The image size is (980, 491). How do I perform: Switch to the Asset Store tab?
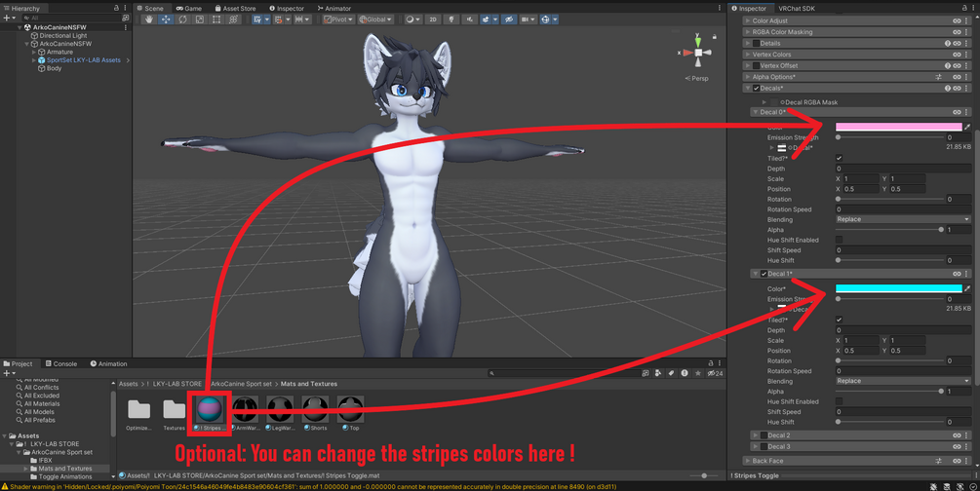click(x=235, y=8)
